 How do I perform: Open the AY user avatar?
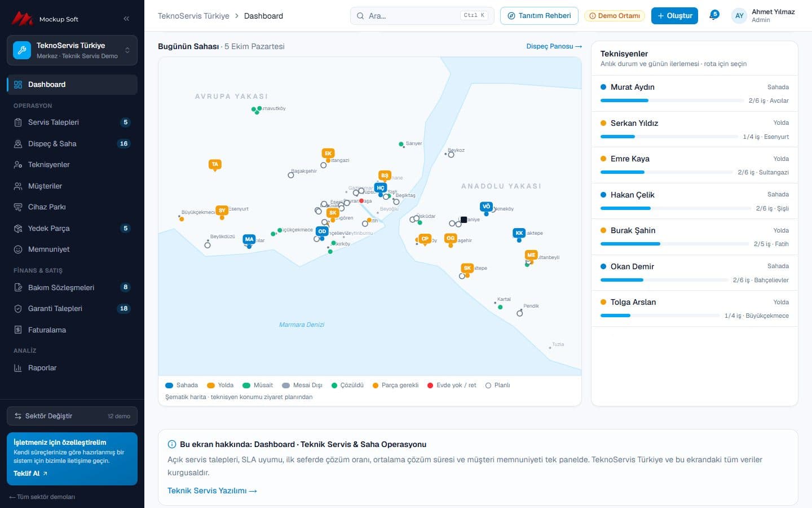click(x=739, y=16)
